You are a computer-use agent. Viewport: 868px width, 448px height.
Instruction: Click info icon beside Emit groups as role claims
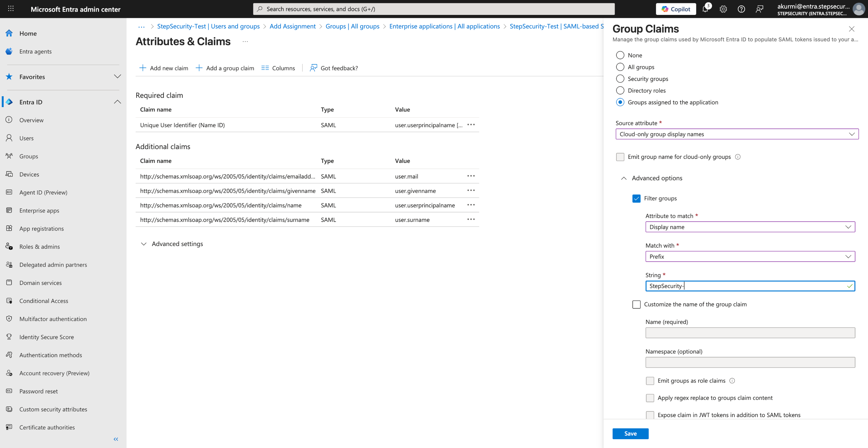732,381
